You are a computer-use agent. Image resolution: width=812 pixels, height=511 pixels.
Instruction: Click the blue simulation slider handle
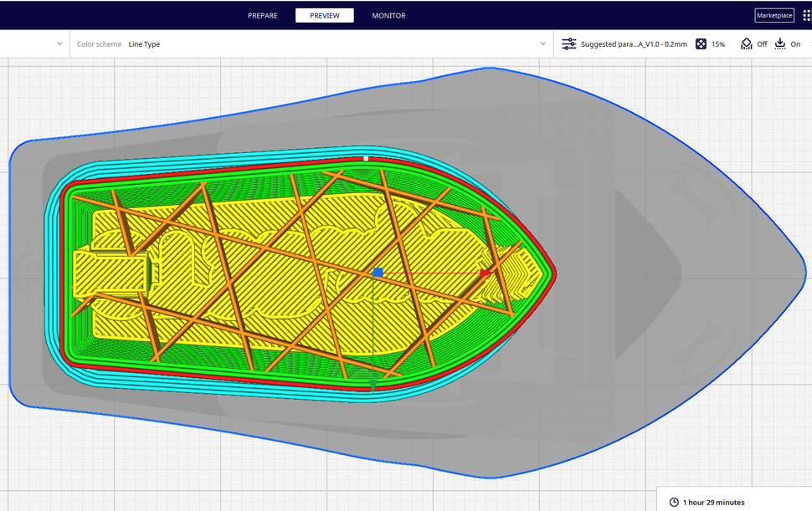tap(378, 272)
